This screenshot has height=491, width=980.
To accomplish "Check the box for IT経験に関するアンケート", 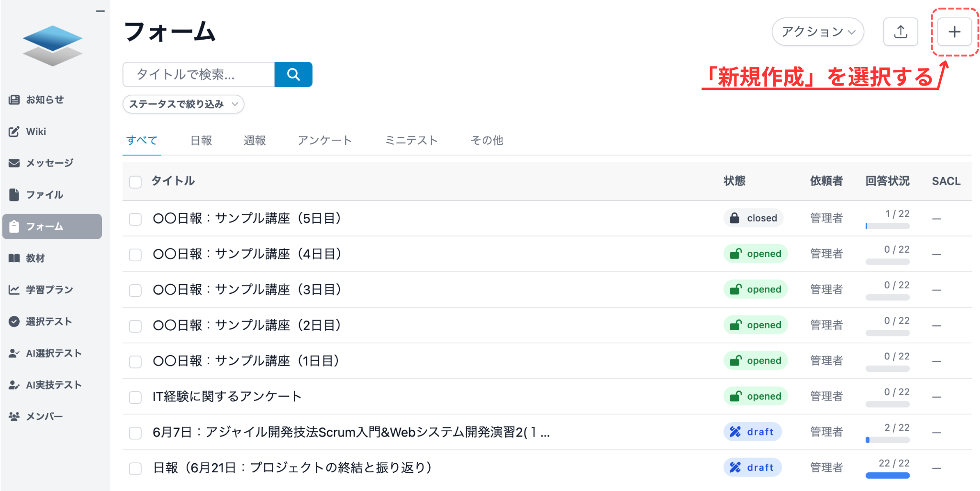I will point(135,397).
